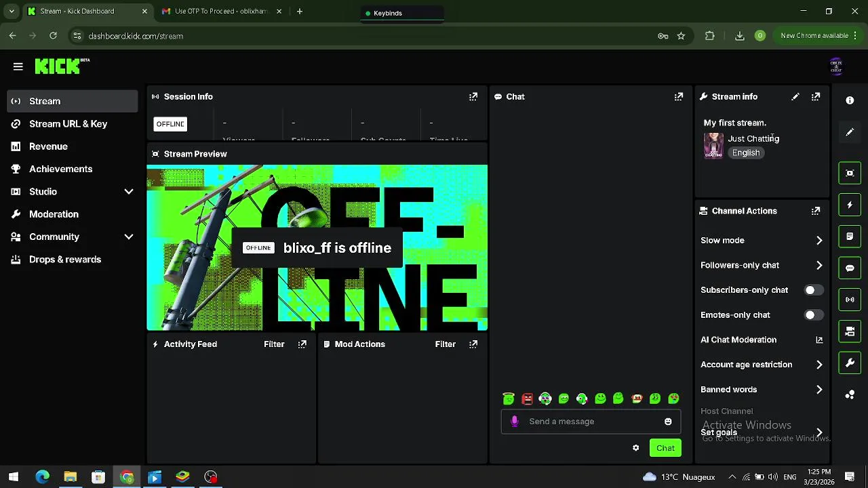The width and height of the screenshot is (868, 488).
Task: Click the green Chat send button
Action: click(665, 448)
